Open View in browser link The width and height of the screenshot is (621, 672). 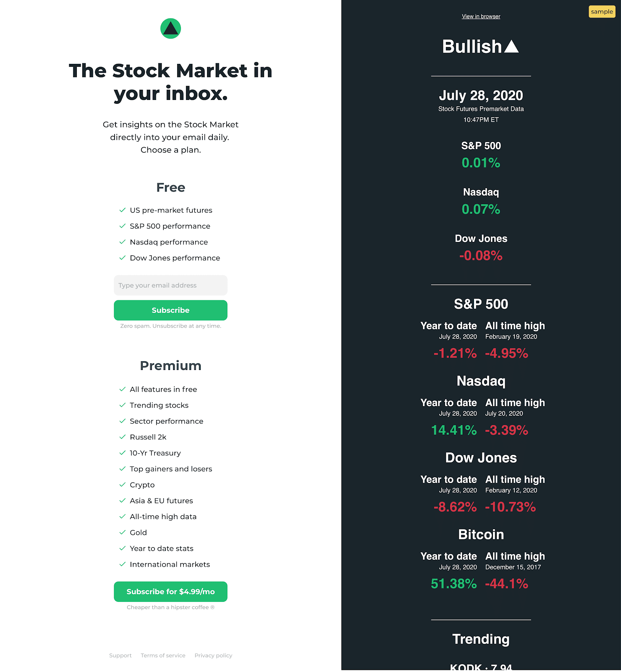(x=481, y=16)
